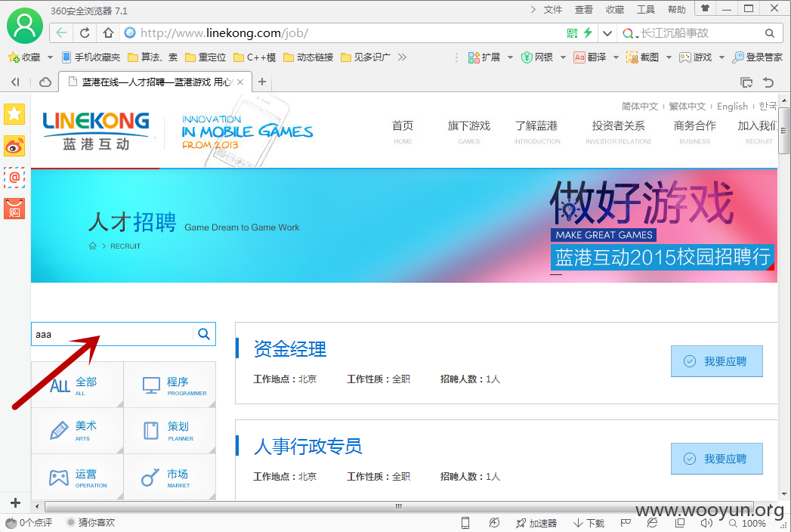791x532 pixels.
Task: Click the 100% zoom level in status bar
Action: [x=754, y=524]
